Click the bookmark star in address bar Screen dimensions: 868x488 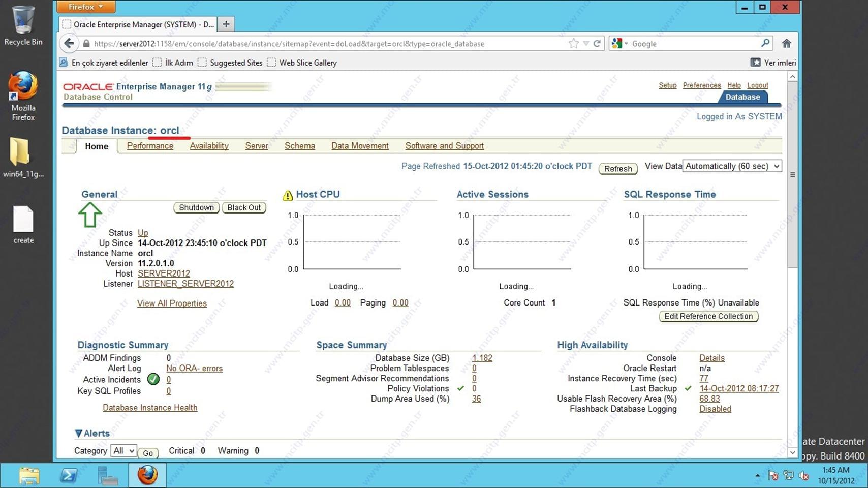574,44
